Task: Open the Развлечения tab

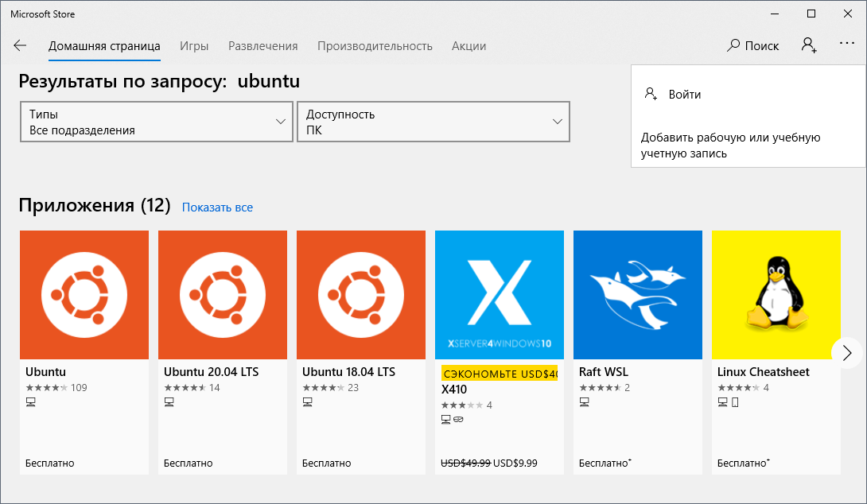Action: [263, 46]
